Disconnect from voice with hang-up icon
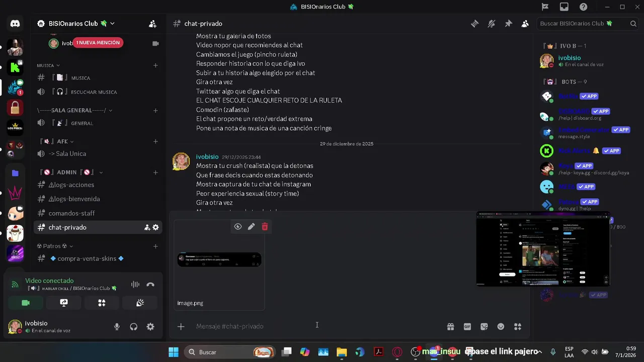644x362 pixels. click(x=150, y=285)
